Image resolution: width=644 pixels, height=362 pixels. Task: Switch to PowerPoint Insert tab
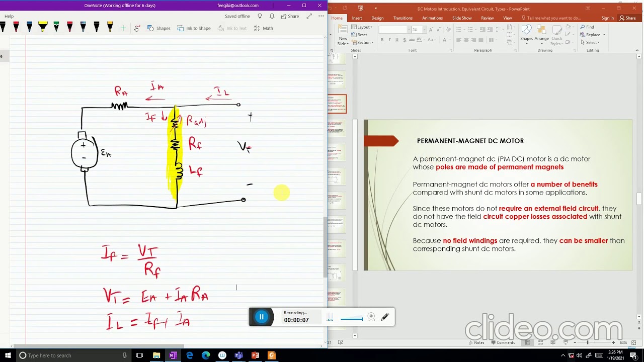357,18
